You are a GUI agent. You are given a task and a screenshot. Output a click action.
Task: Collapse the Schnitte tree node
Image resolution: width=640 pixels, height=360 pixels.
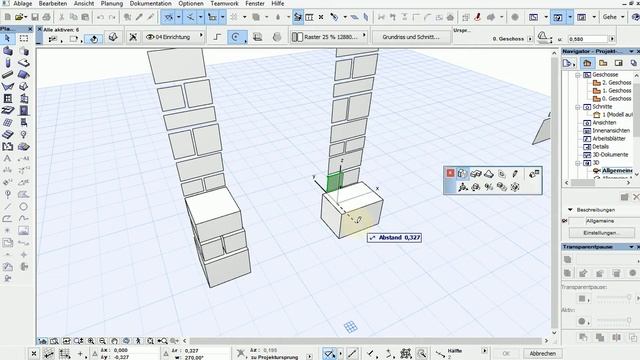pos(578,107)
